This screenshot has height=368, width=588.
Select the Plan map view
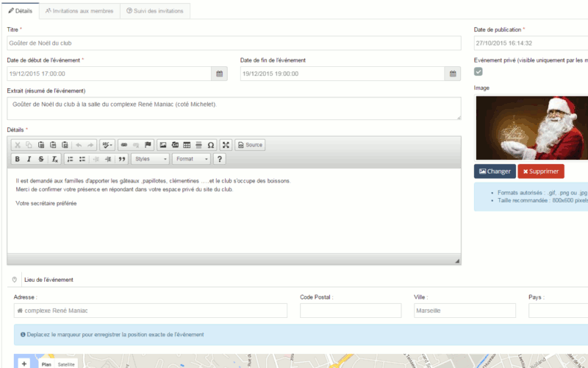[x=46, y=364]
